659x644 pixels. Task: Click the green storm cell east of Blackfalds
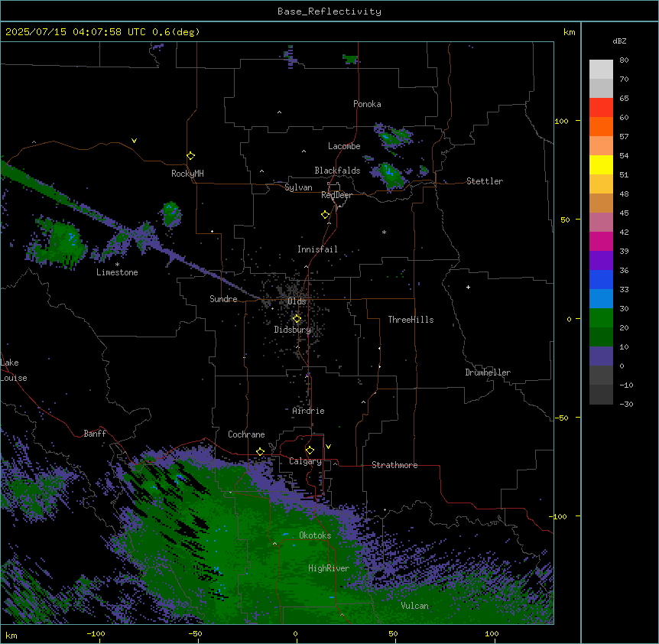[391, 176]
